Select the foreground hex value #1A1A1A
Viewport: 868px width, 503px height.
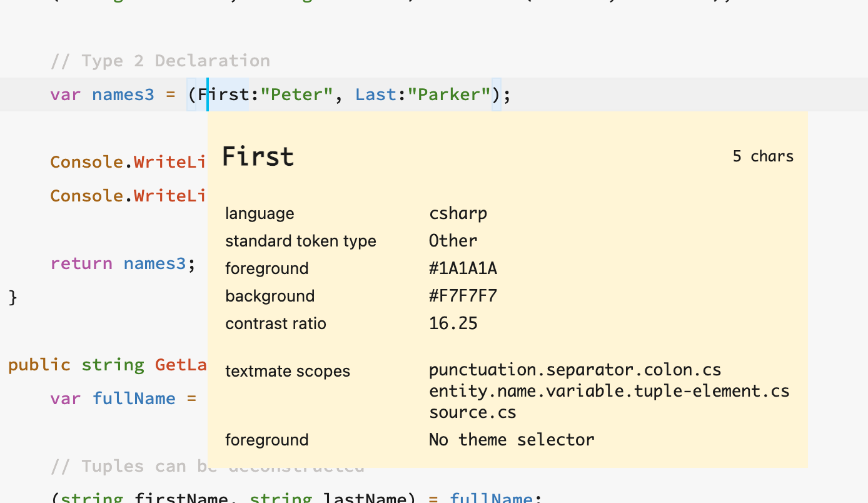(x=463, y=268)
